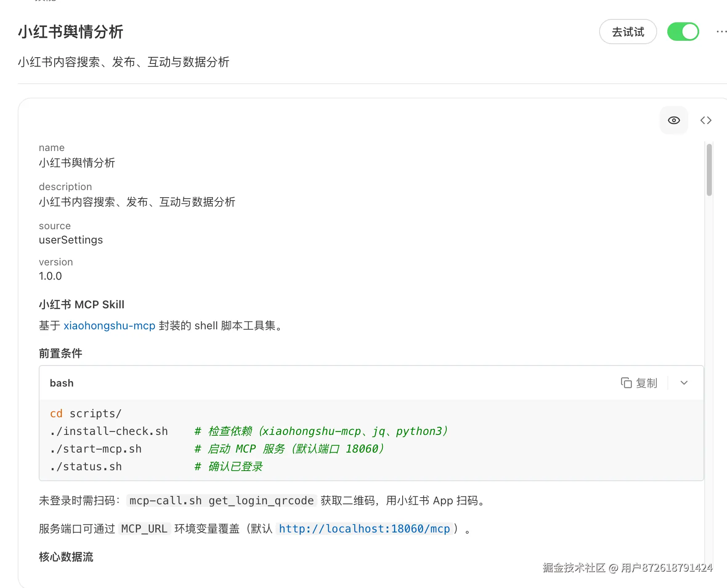Toggle the 小红书舆情分析 skill switch off
The height and width of the screenshot is (588, 727).
tap(683, 32)
